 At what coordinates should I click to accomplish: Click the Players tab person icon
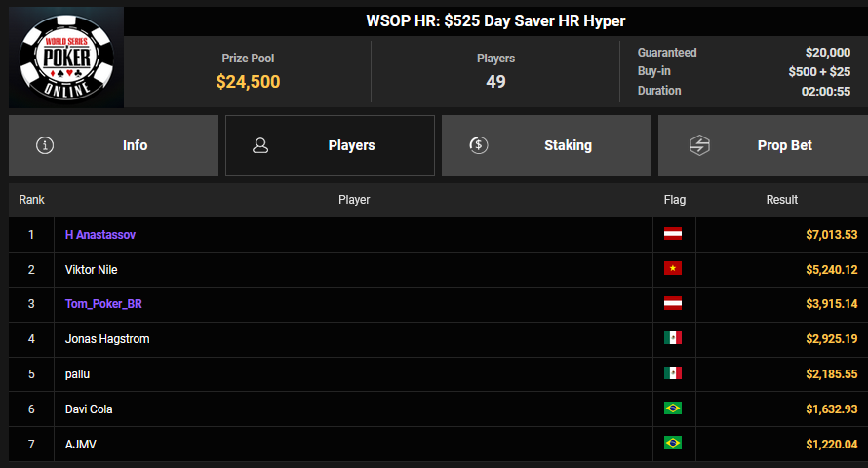(x=260, y=145)
